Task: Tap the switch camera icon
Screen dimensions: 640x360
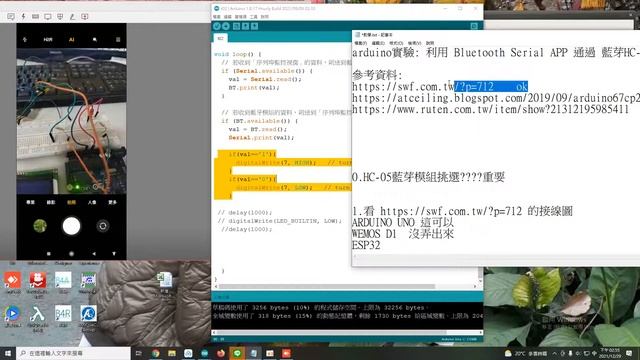Action: click(x=103, y=226)
